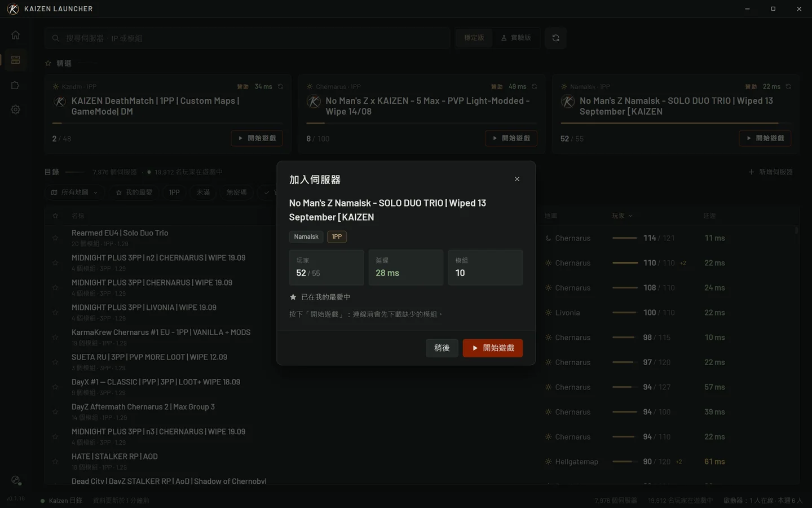Toggle the 1PP filter chip
This screenshot has height=508, width=812.
tap(174, 192)
